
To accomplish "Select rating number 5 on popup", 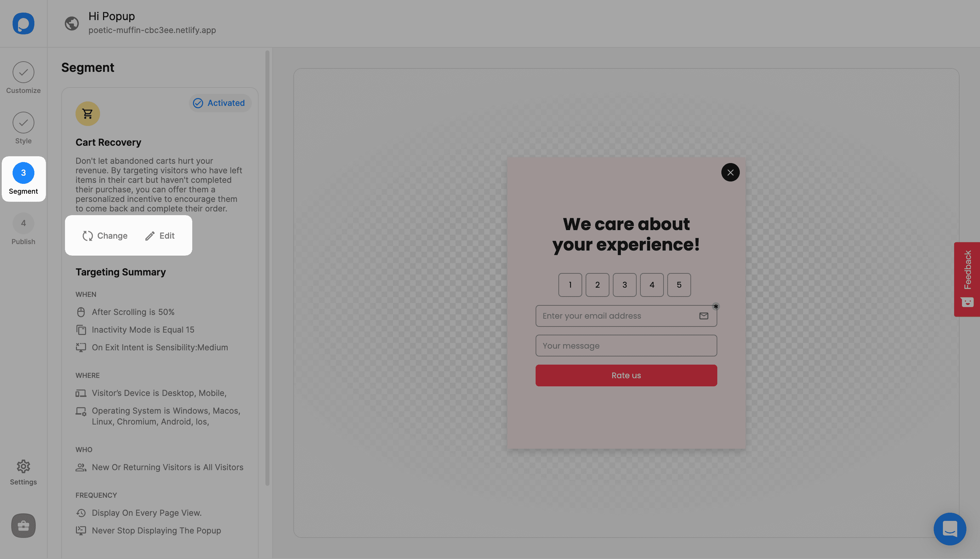I will 679,284.
